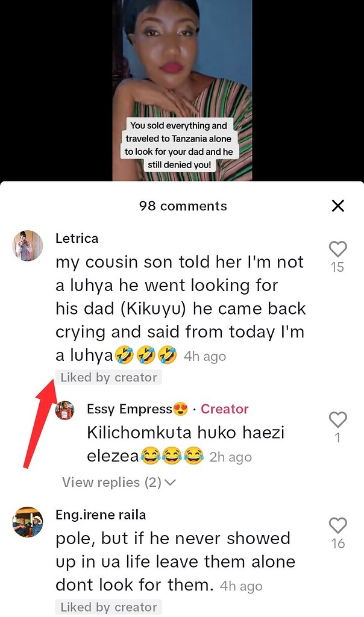Close the comments panel with the X
364x617 pixels.
coord(338,205)
